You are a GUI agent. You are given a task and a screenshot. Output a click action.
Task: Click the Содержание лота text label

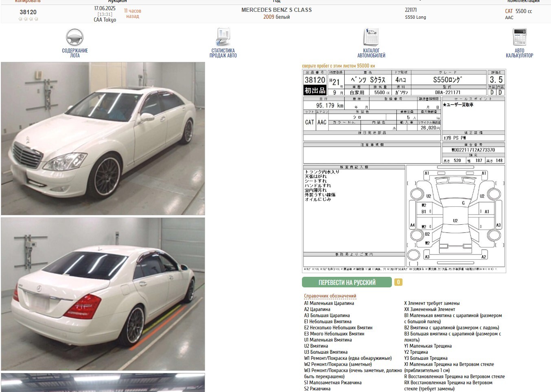click(75, 53)
